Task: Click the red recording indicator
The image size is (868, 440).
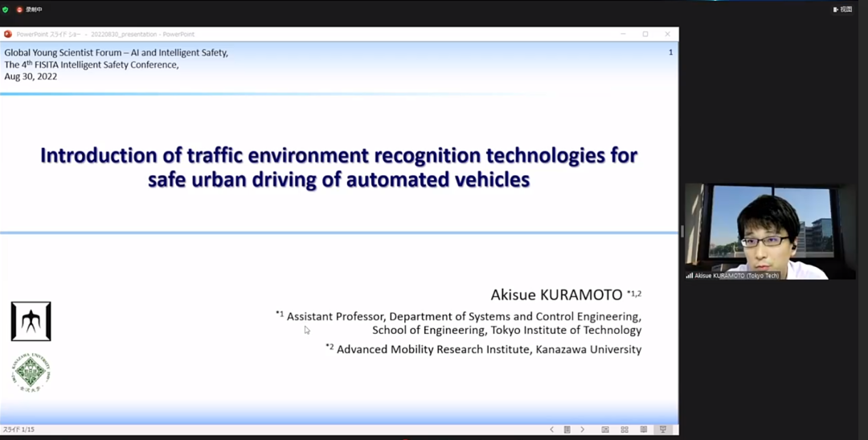Action: coord(20,10)
